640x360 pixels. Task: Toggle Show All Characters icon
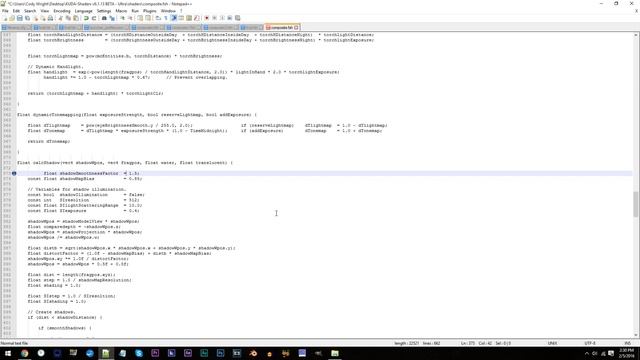coord(166,18)
